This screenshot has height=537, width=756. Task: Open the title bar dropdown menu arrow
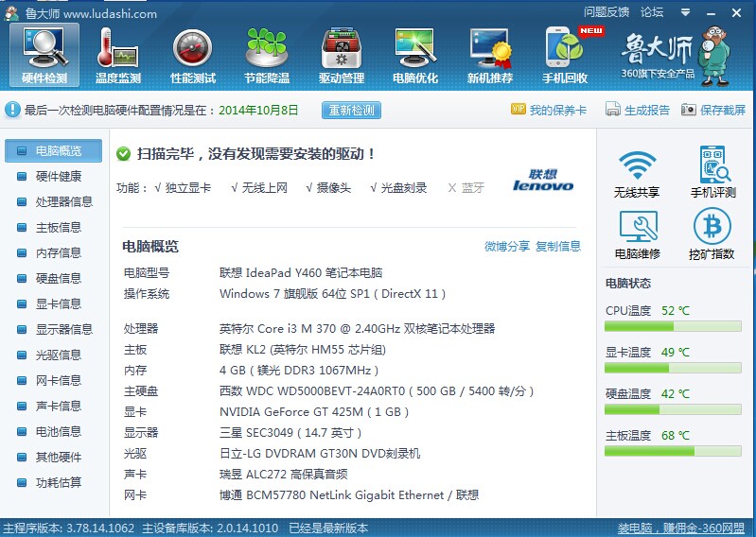pyautogui.click(x=685, y=12)
